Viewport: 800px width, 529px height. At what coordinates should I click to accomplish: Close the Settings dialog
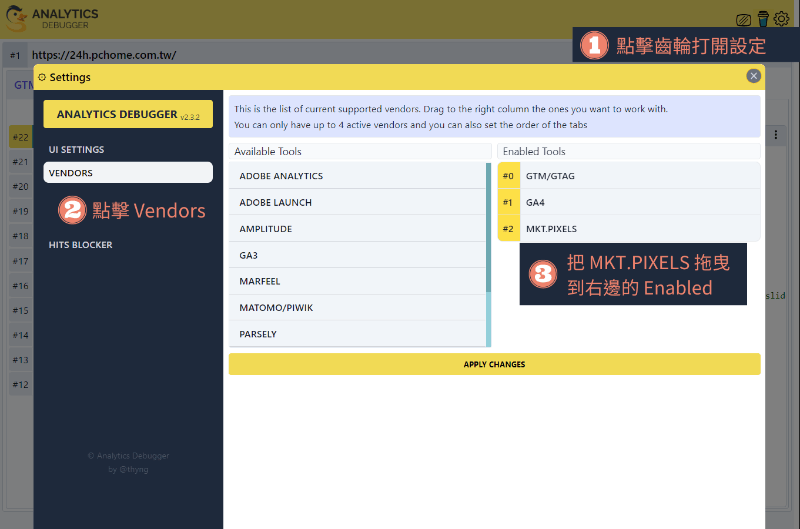pos(754,76)
